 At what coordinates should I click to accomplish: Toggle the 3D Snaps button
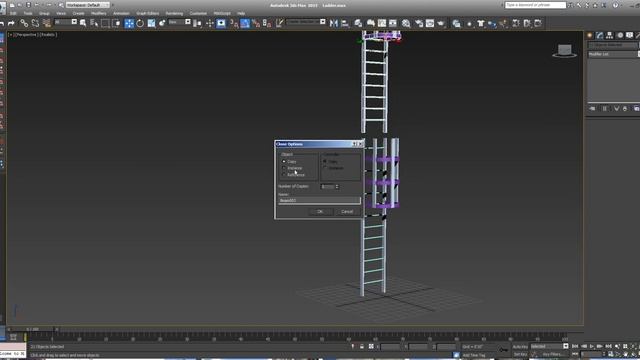coord(234,24)
